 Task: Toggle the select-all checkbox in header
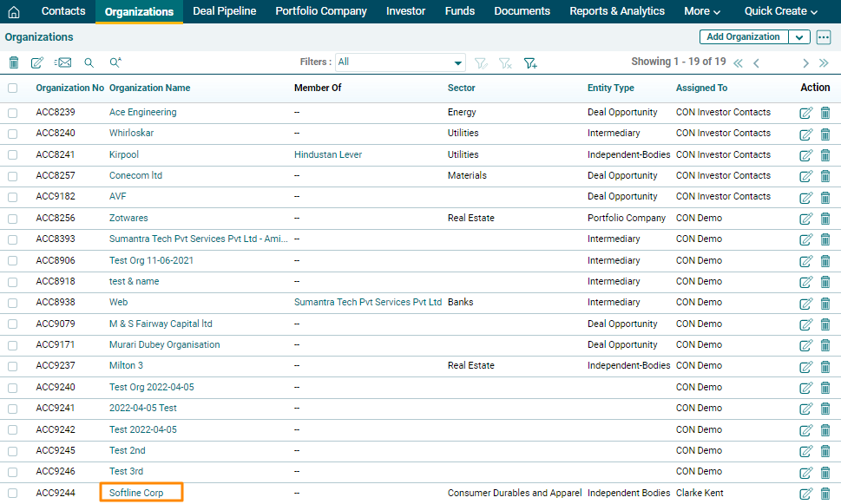[x=12, y=88]
